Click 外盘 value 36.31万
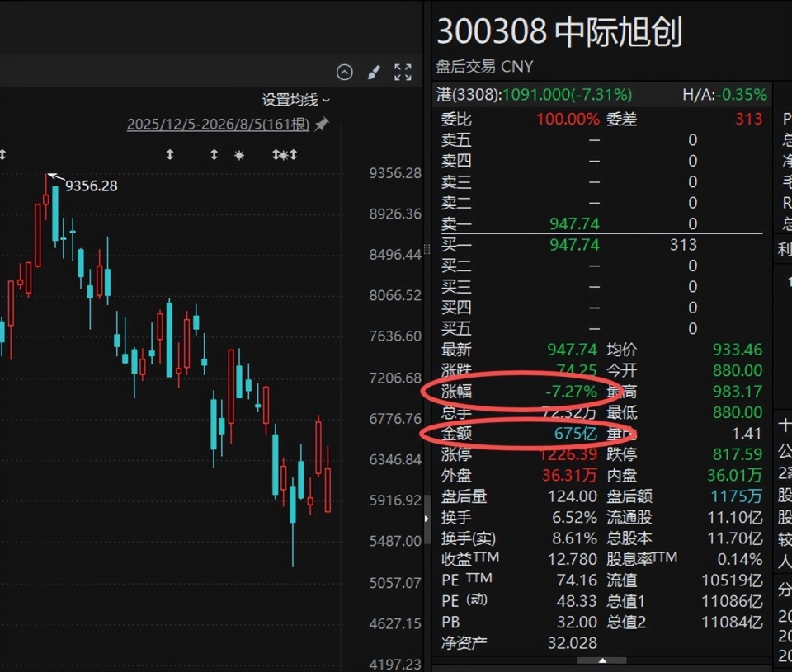792x672 pixels. point(569,475)
